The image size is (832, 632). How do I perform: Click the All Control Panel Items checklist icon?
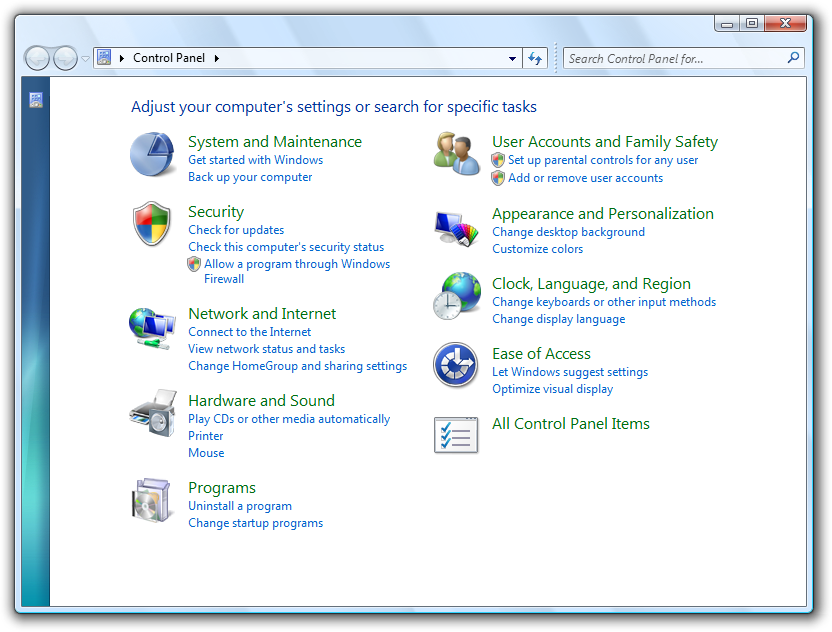pyautogui.click(x=456, y=435)
